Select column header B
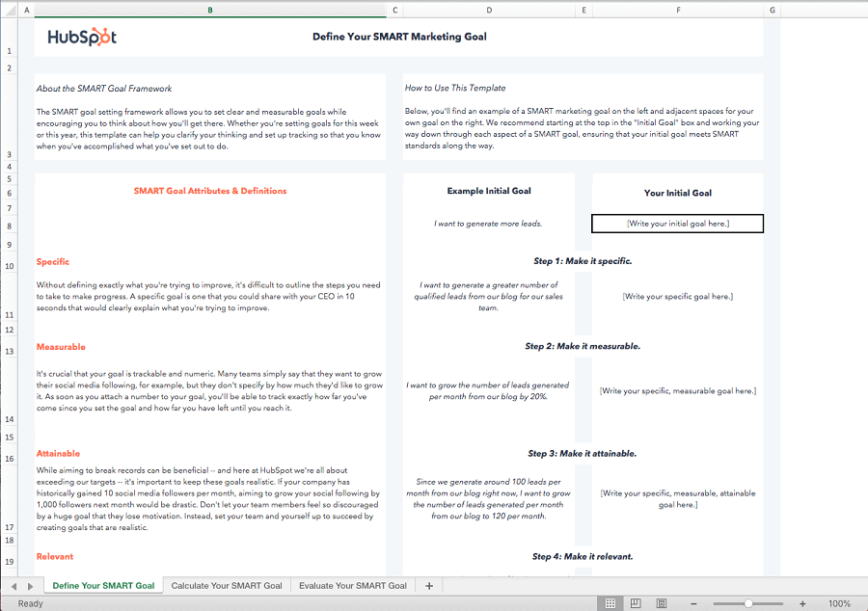 [210, 9]
